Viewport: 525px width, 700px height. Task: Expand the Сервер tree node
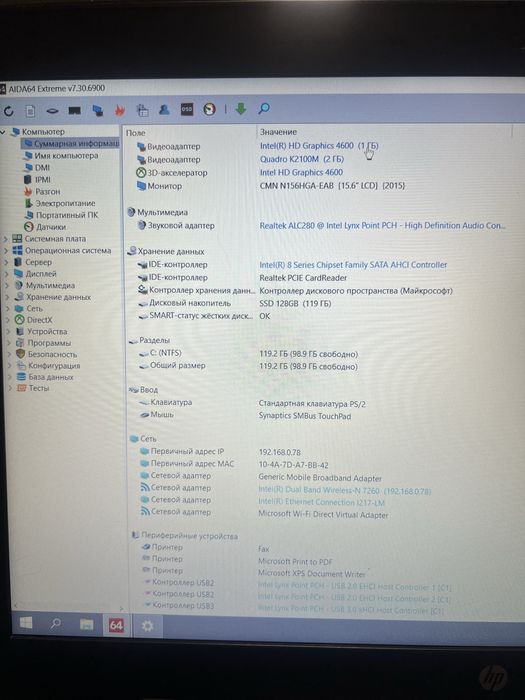tap(6, 262)
